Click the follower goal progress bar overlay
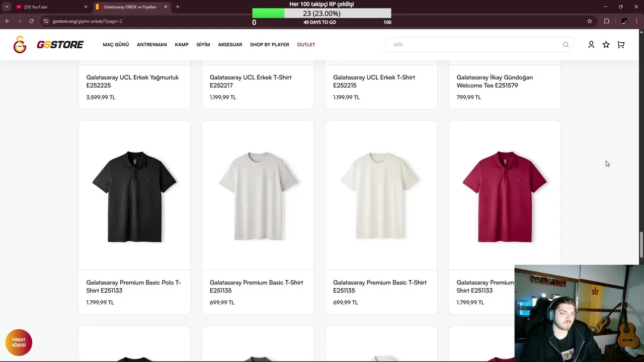 coord(321,14)
